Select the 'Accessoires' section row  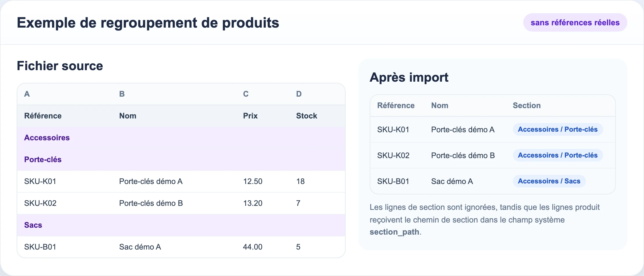pyautogui.click(x=181, y=138)
